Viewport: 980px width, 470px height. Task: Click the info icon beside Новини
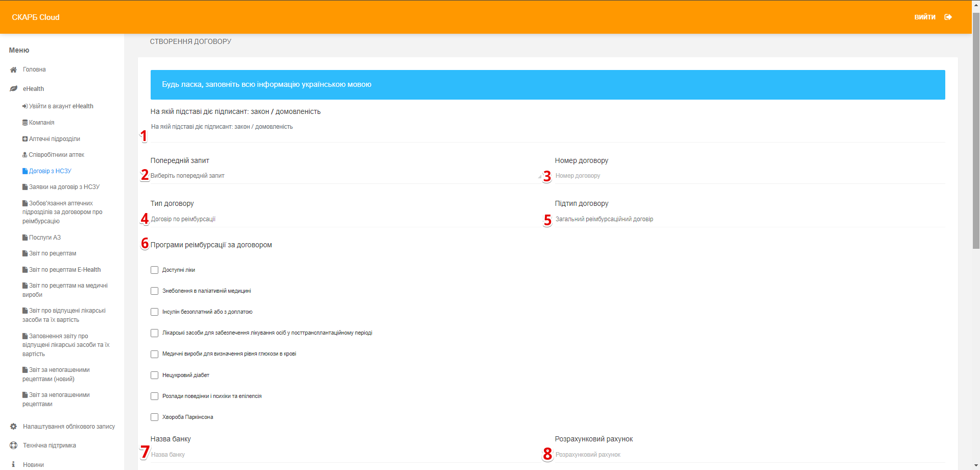14,464
